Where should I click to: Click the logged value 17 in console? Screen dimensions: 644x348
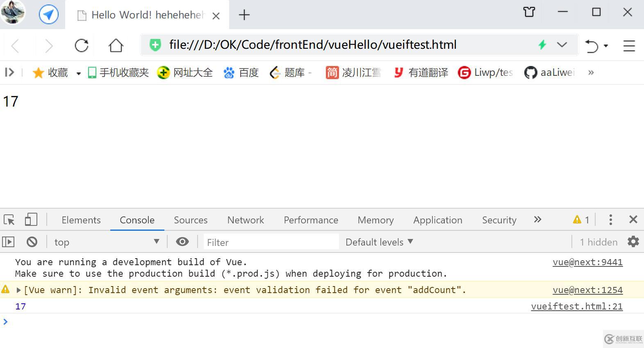pos(20,307)
